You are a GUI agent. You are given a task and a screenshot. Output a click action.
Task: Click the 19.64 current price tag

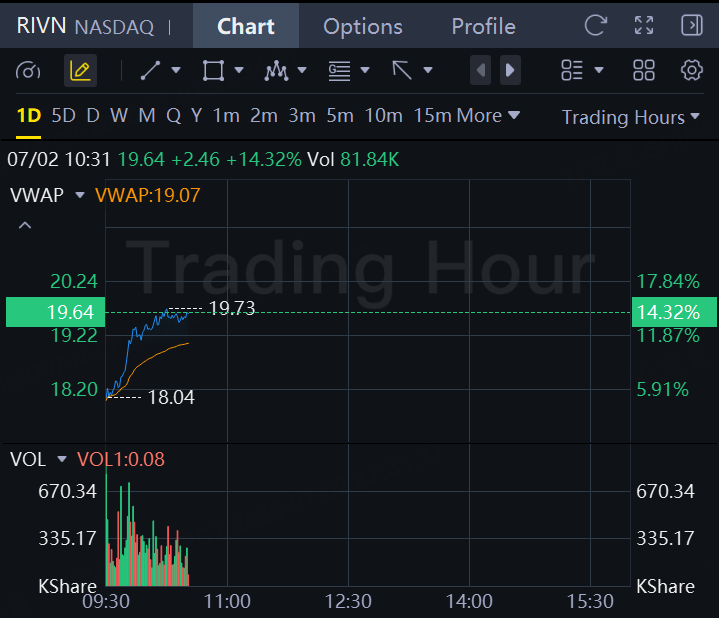pyautogui.click(x=55, y=312)
